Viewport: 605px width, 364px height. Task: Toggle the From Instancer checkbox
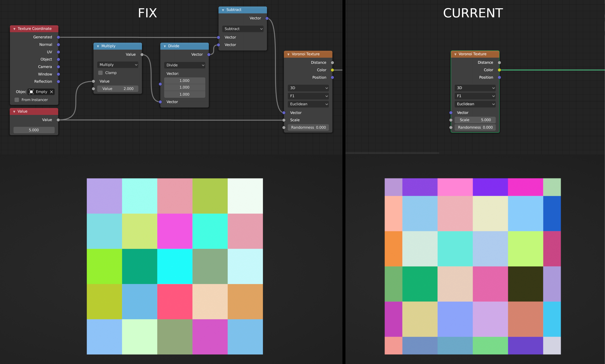coord(17,100)
